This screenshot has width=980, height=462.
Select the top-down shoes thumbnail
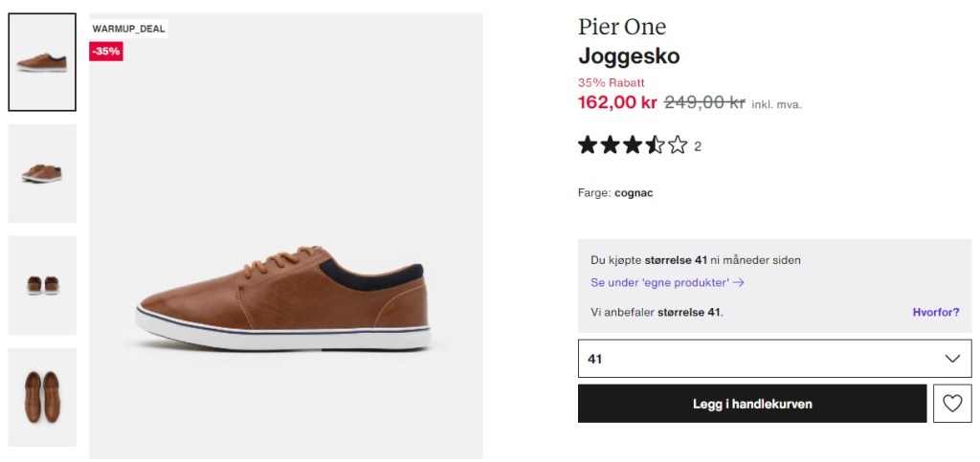click(42, 396)
